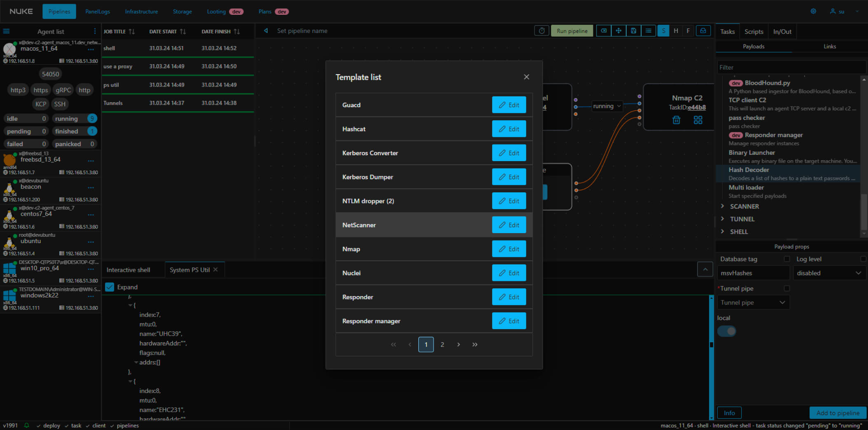Screen dimensions: 868x430
Task: Uncheck the Expand checkbox
Action: pos(110,287)
